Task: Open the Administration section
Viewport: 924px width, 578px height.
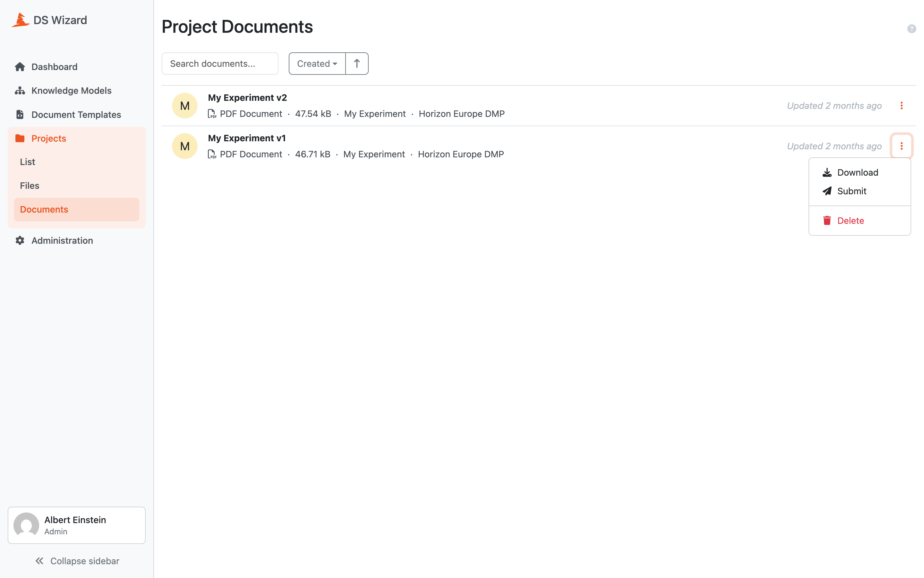Action: tap(76, 241)
